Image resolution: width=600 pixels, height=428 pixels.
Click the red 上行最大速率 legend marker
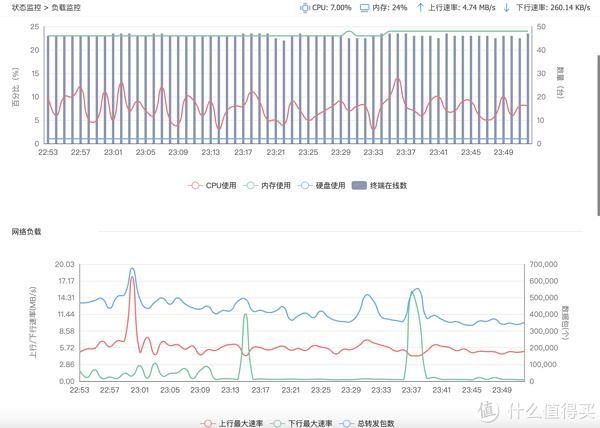point(207,424)
